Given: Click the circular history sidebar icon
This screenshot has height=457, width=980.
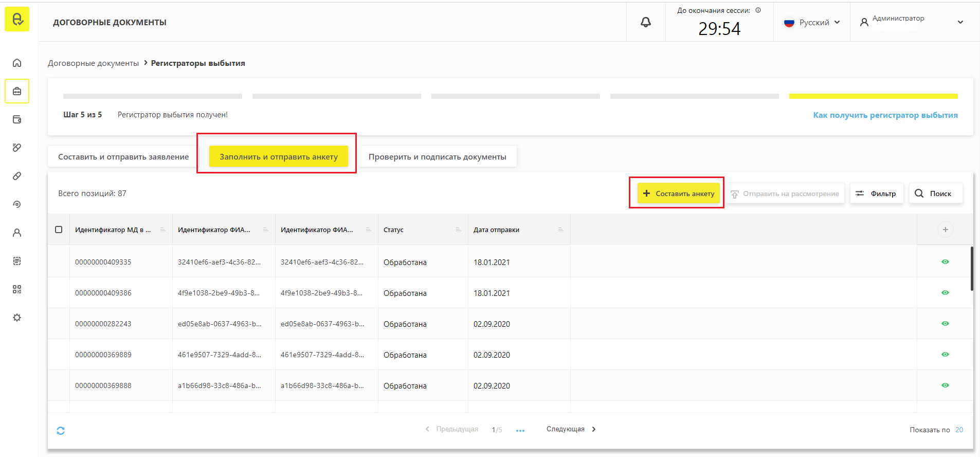Looking at the screenshot, I should (17, 204).
